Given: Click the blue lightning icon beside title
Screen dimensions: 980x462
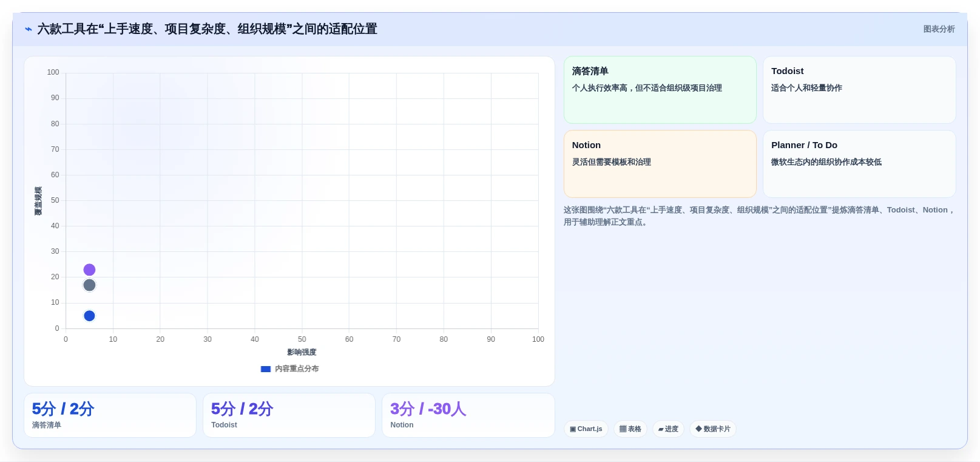Looking at the screenshot, I should [28, 29].
